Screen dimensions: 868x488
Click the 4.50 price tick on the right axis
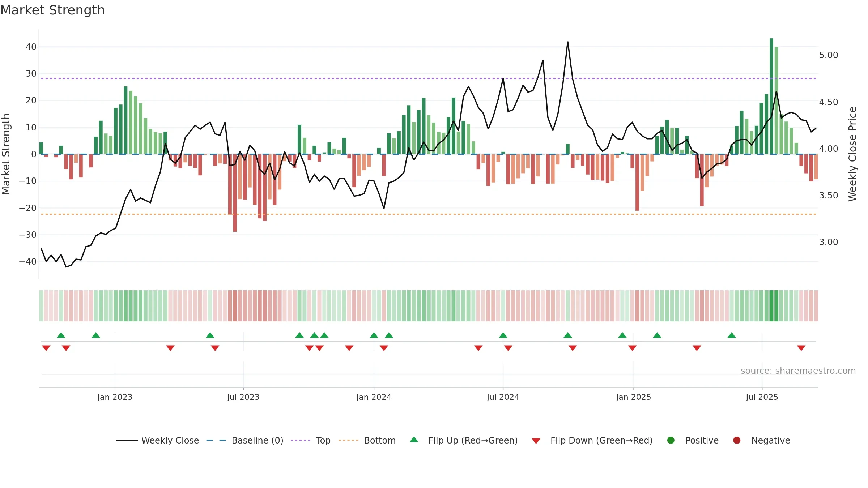coord(829,102)
